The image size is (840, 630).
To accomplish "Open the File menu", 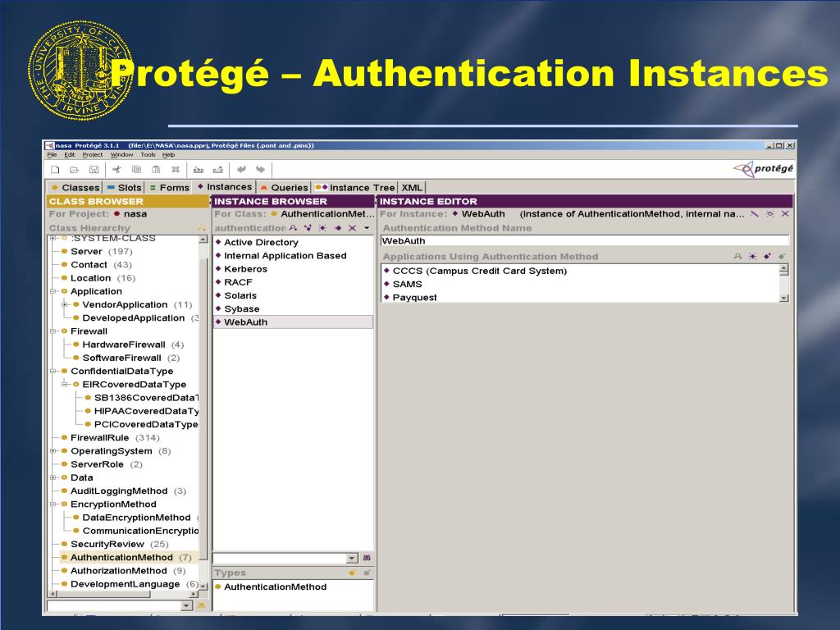I will pyautogui.click(x=52, y=155).
